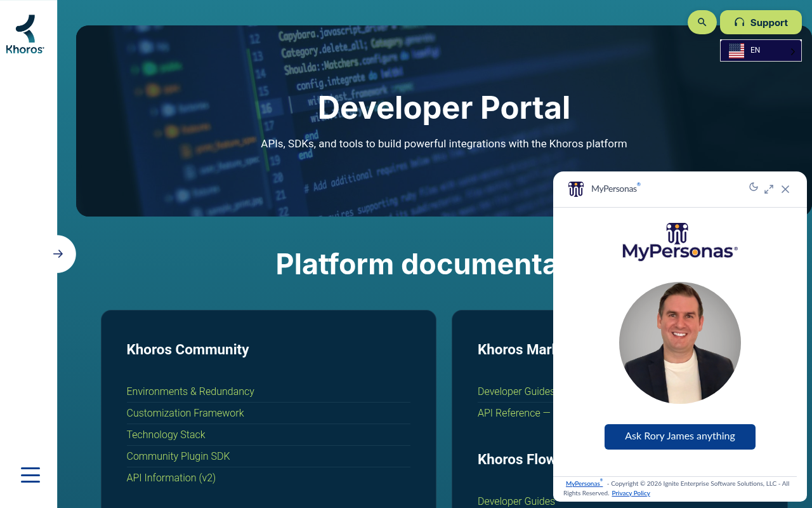Click the Khoros logo
This screenshot has width=812, height=508.
coord(25,34)
